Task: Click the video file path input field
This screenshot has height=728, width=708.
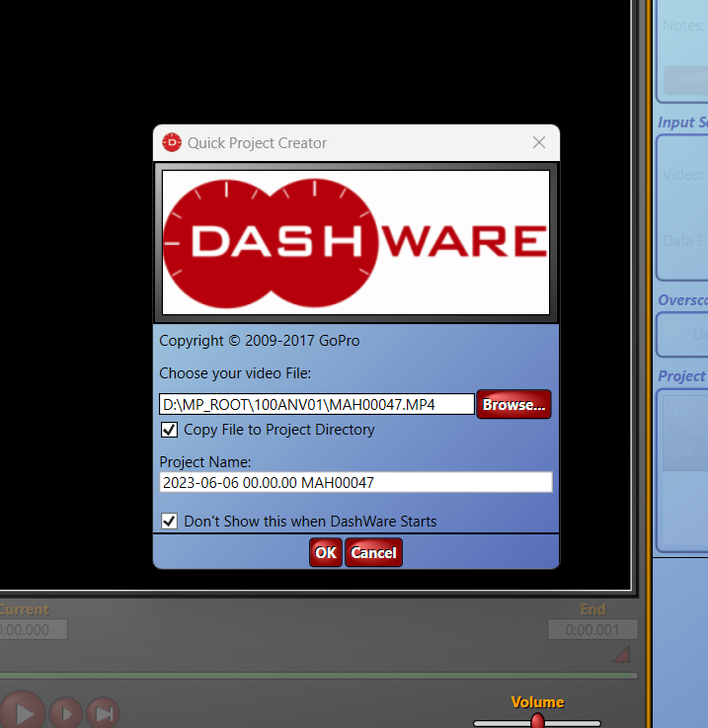Action: point(317,404)
